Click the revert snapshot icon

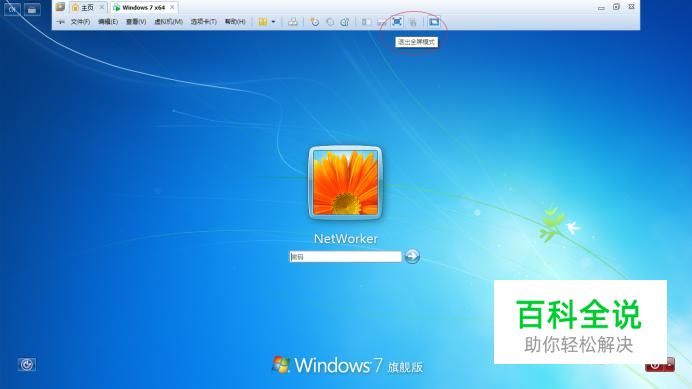pyautogui.click(x=330, y=22)
